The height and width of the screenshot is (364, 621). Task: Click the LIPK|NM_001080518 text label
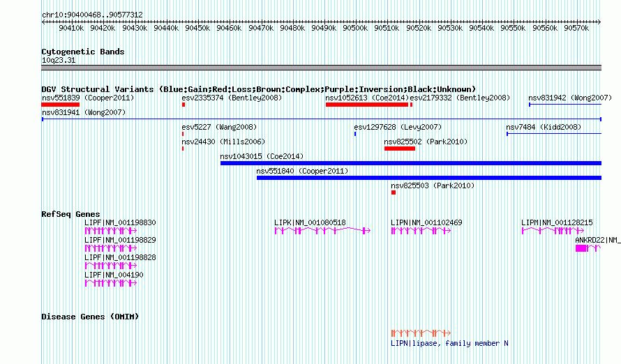pyautogui.click(x=310, y=222)
